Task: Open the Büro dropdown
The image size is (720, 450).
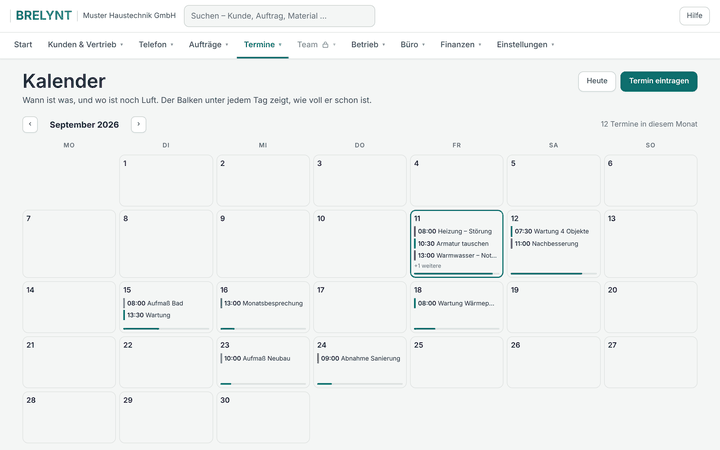Action: (413, 45)
